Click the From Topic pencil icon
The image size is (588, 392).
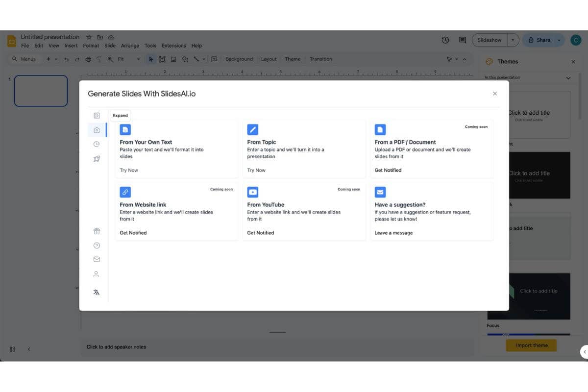pos(253,129)
